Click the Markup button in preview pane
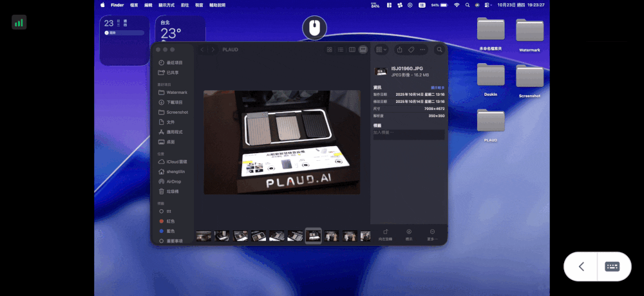The height and width of the screenshot is (296, 644). click(408, 234)
